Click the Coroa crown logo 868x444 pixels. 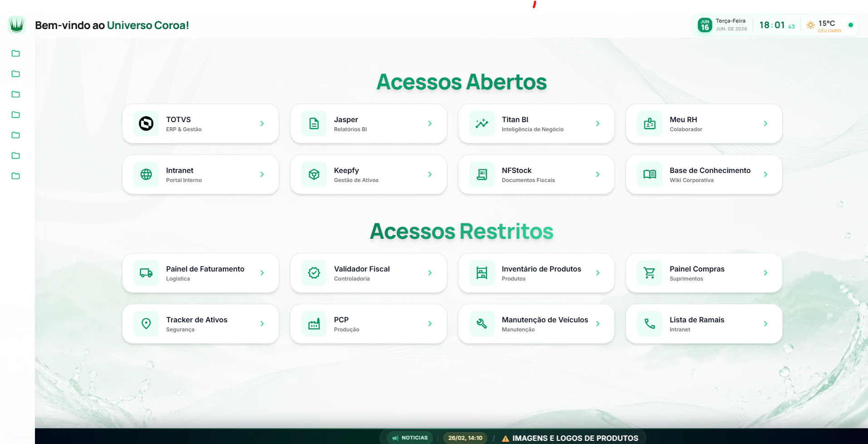[17, 25]
